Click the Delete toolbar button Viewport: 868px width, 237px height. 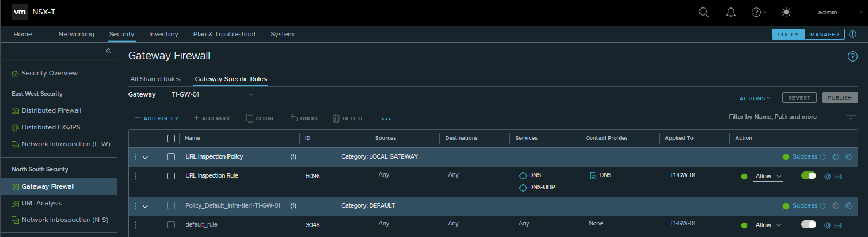click(x=348, y=118)
